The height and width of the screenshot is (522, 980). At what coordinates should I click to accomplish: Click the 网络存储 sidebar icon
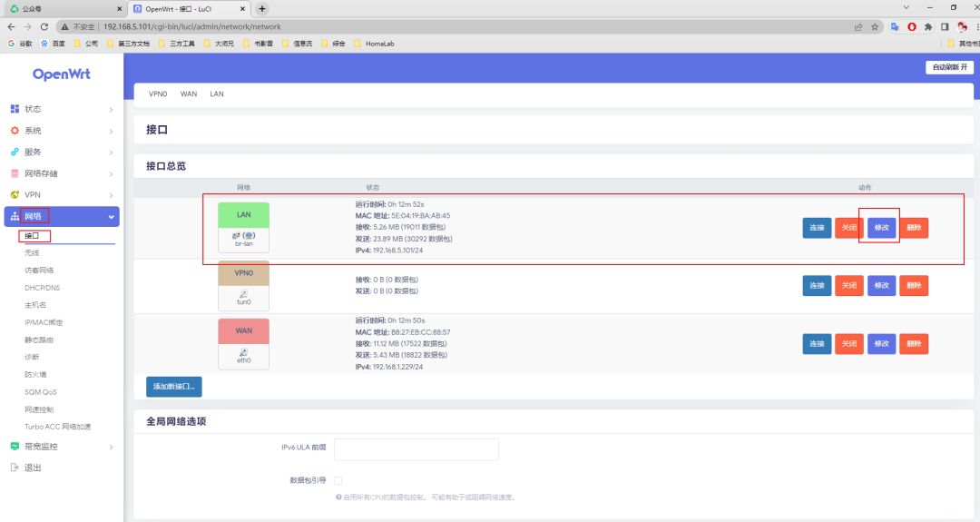(x=15, y=173)
